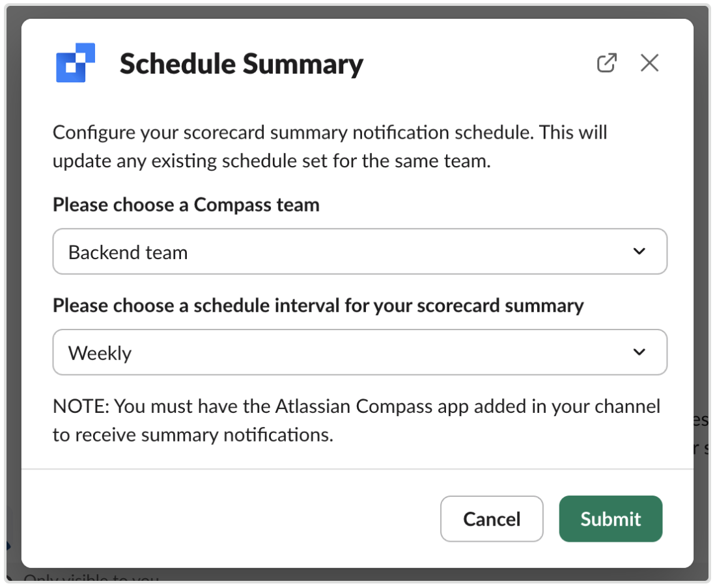Click the pop-out icon near the title
715x588 pixels.
(x=607, y=63)
